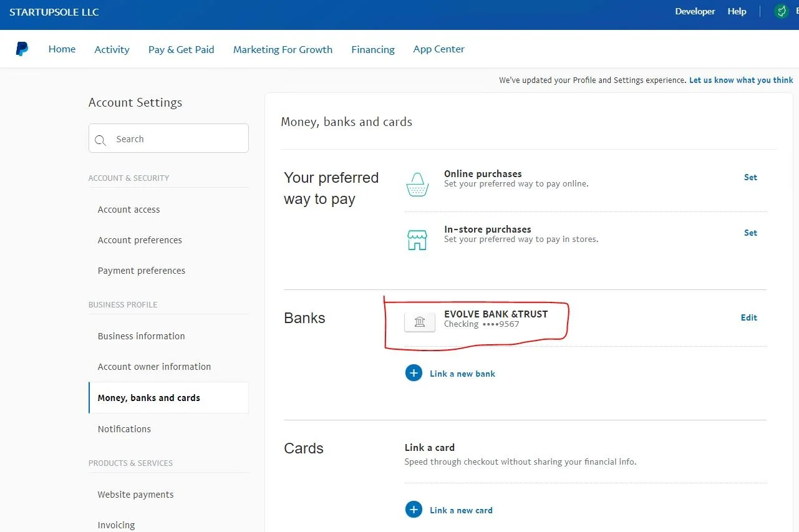Image resolution: width=799 pixels, height=532 pixels.
Task: Open Help in the top header
Action: pyautogui.click(x=737, y=11)
